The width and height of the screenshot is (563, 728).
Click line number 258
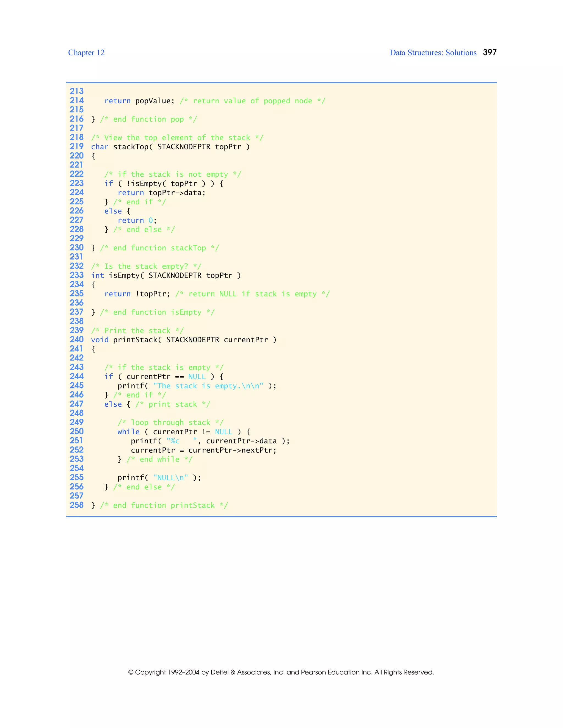tap(77, 505)
